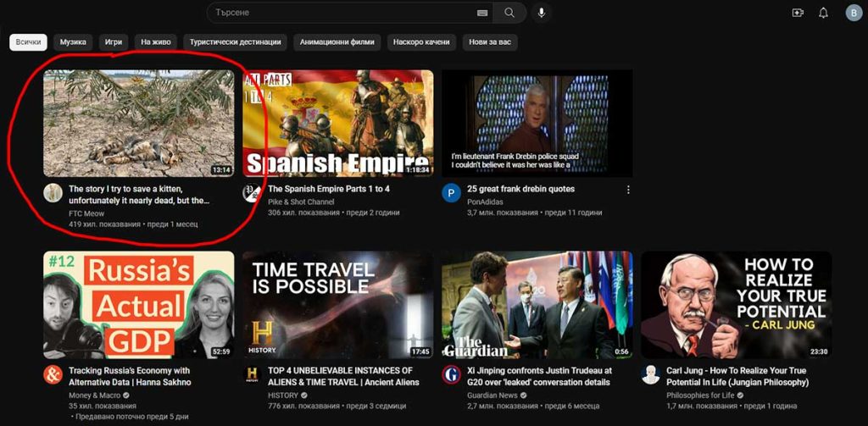Click the magnifier search button
The width and height of the screenshot is (868, 426).
[509, 13]
